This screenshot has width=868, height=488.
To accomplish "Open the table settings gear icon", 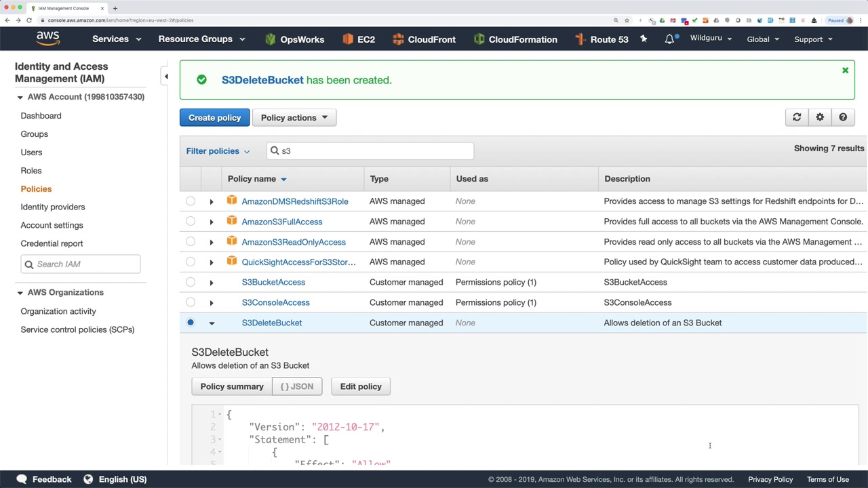I will click(x=820, y=117).
